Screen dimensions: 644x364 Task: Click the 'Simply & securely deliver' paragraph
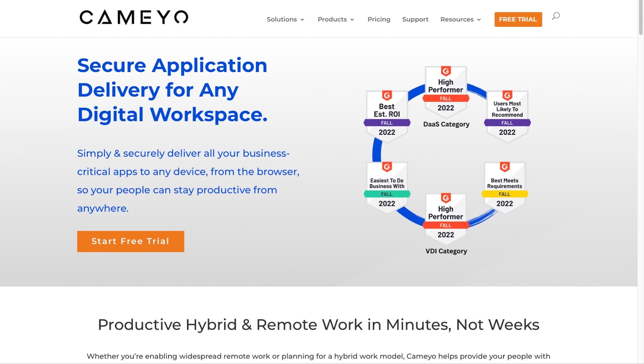(x=188, y=181)
